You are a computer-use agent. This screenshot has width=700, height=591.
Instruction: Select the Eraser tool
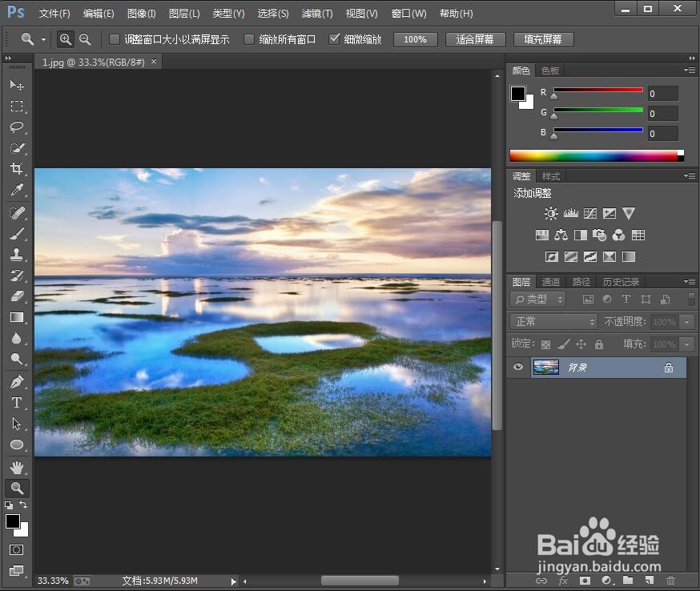coord(17,296)
